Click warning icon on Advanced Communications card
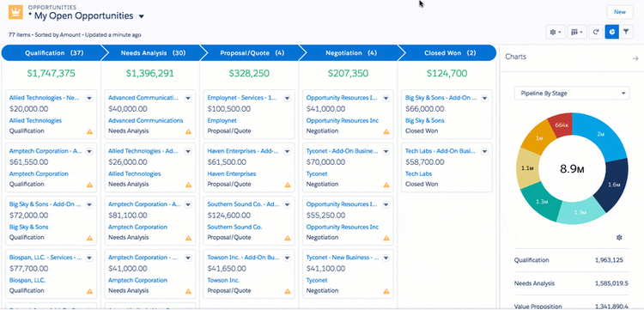 pyautogui.click(x=189, y=131)
